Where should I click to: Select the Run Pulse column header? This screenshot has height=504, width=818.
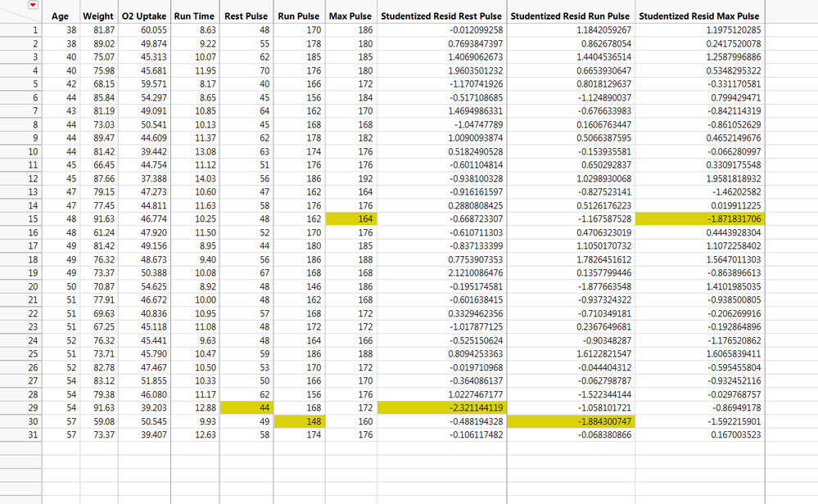tap(298, 16)
